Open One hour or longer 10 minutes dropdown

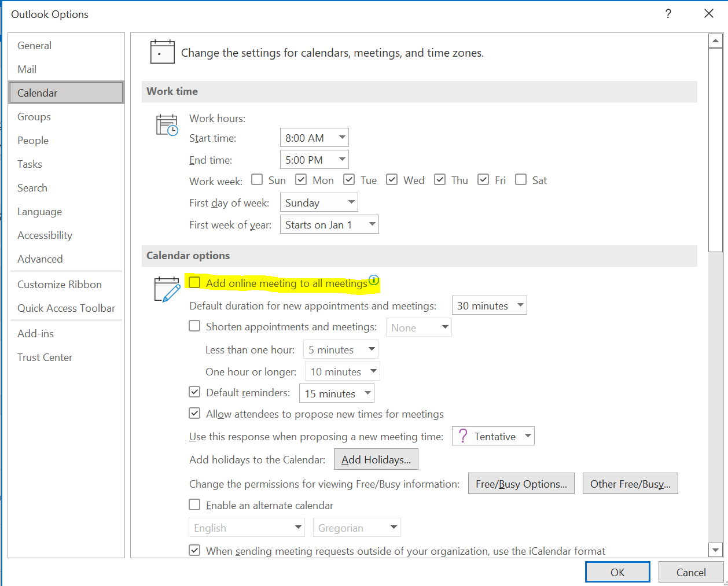point(343,371)
